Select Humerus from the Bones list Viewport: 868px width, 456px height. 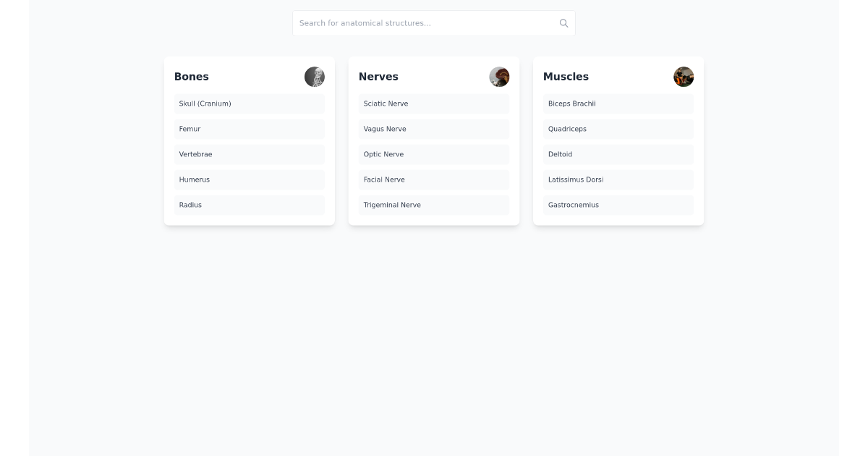(250, 180)
